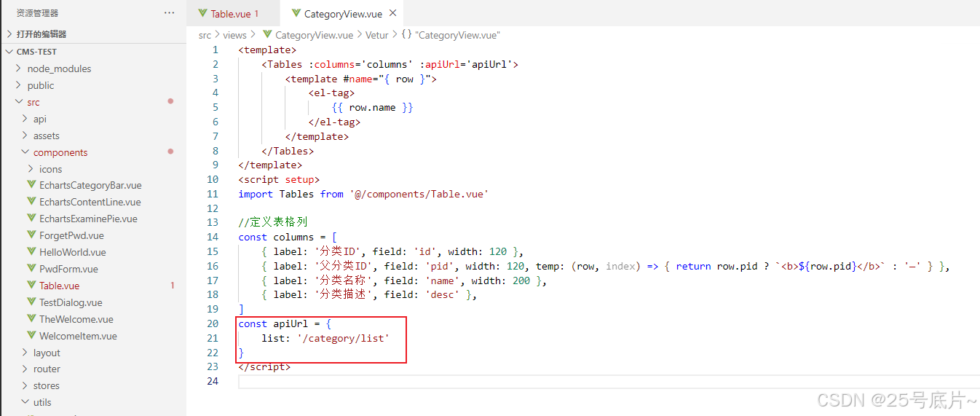Click the '分类描述' label string

coord(344,294)
